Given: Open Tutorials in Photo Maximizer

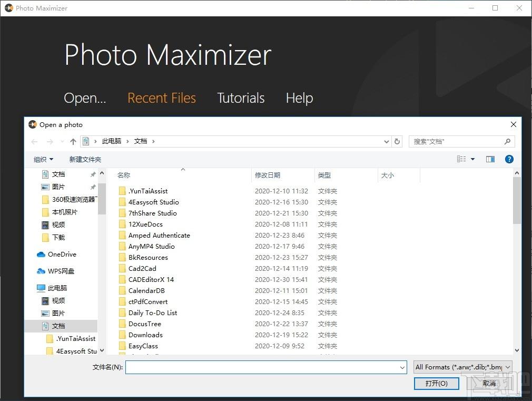Looking at the screenshot, I should tap(241, 98).
